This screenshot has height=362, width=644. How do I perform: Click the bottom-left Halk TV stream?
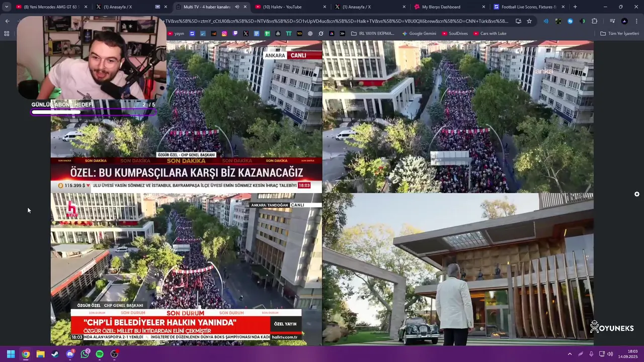coord(186,269)
